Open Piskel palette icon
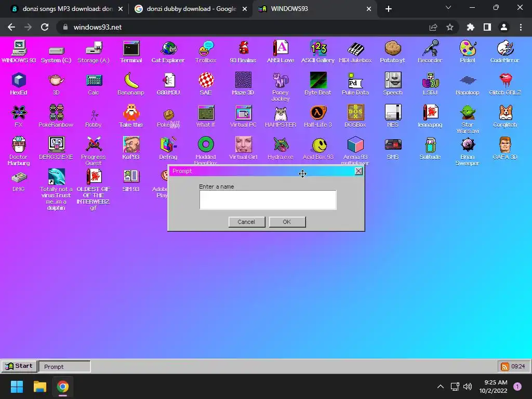 click(x=468, y=52)
